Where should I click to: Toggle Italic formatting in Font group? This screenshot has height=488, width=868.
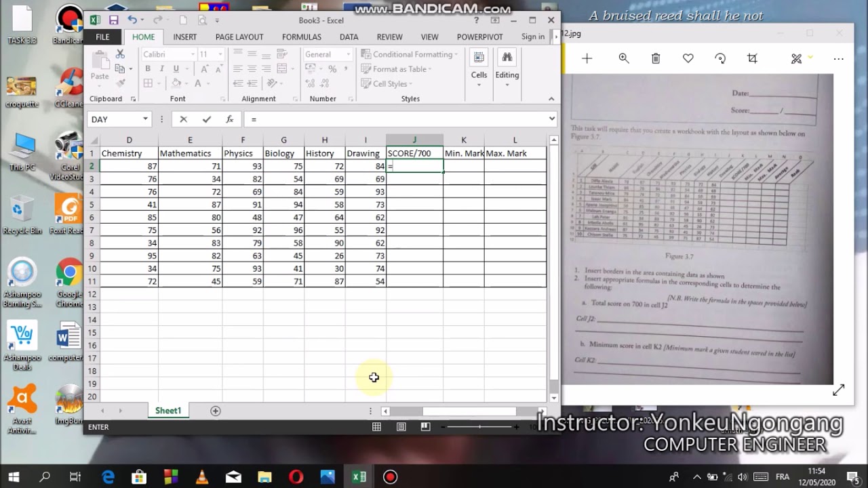(x=162, y=68)
